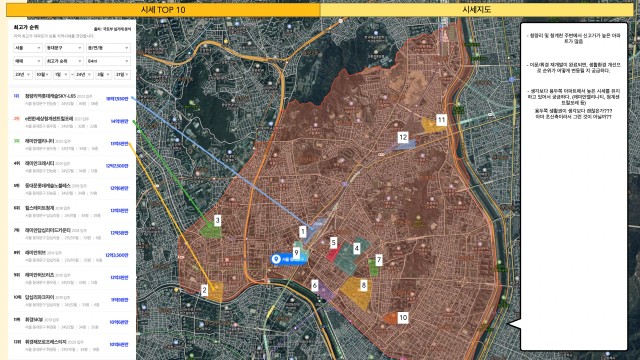Viewport: 640px width, 360px height.
Task: Click the yellow highlighted zone beside marker 8
Action: coord(353,292)
